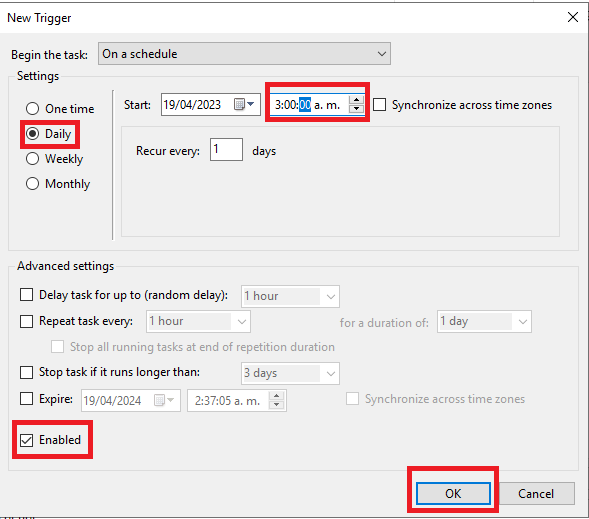Select the One time schedule option
This screenshot has height=519, width=589.
point(33,109)
